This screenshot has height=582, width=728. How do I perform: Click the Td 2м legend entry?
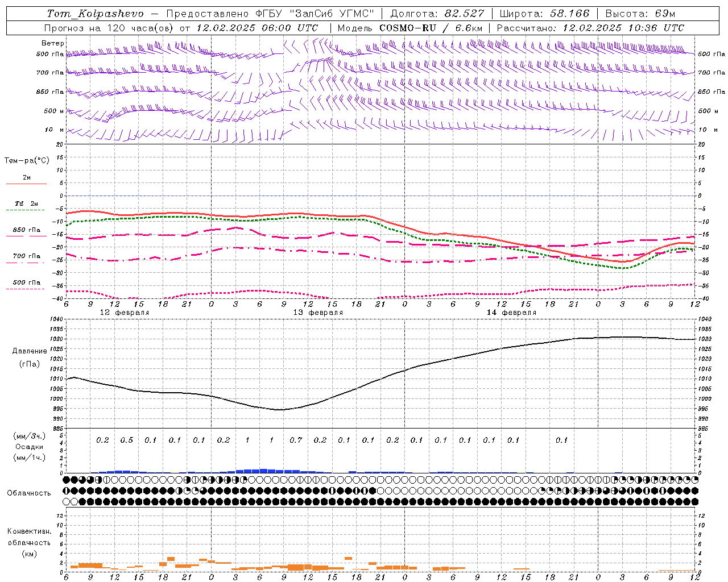tap(27, 203)
